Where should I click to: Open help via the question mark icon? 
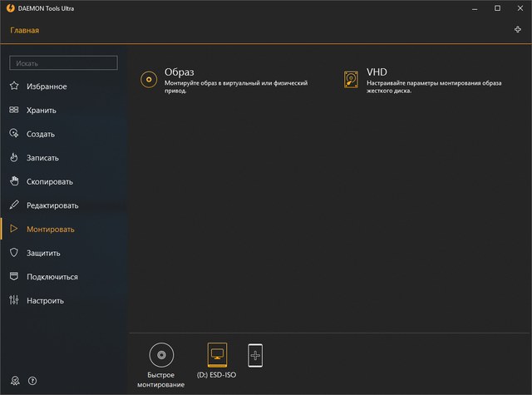[32, 380]
